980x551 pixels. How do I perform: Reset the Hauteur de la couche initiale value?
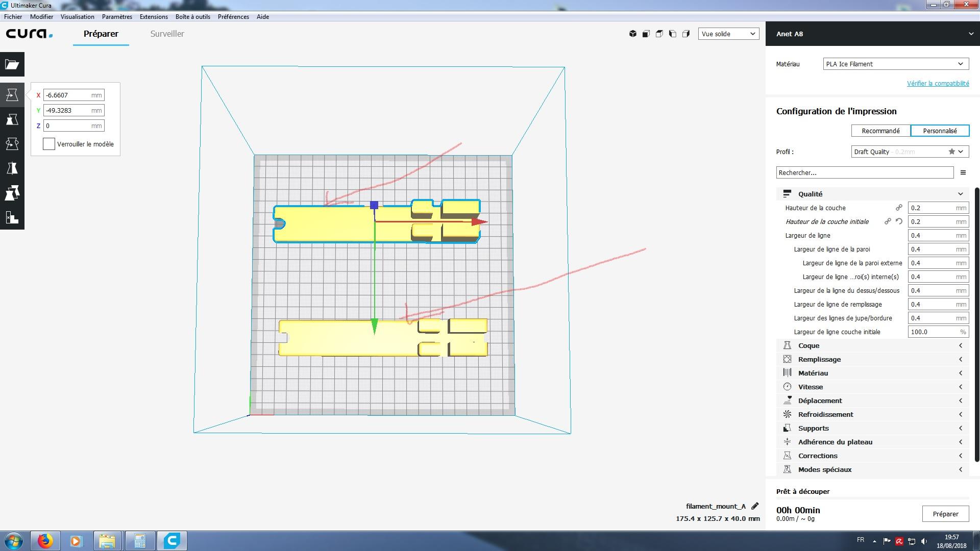(899, 221)
